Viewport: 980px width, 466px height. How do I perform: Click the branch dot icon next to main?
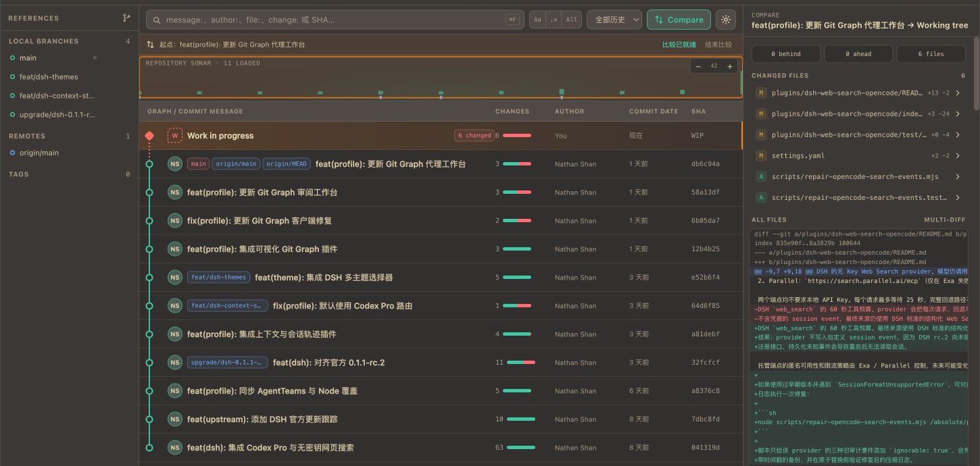pyautogui.click(x=12, y=58)
